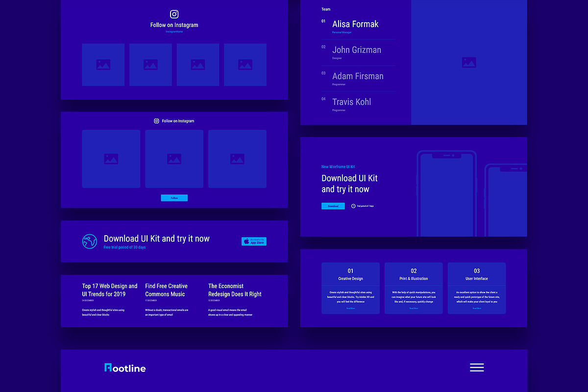Select team member Alisa Formak
The image size is (588, 392).
[x=355, y=24]
